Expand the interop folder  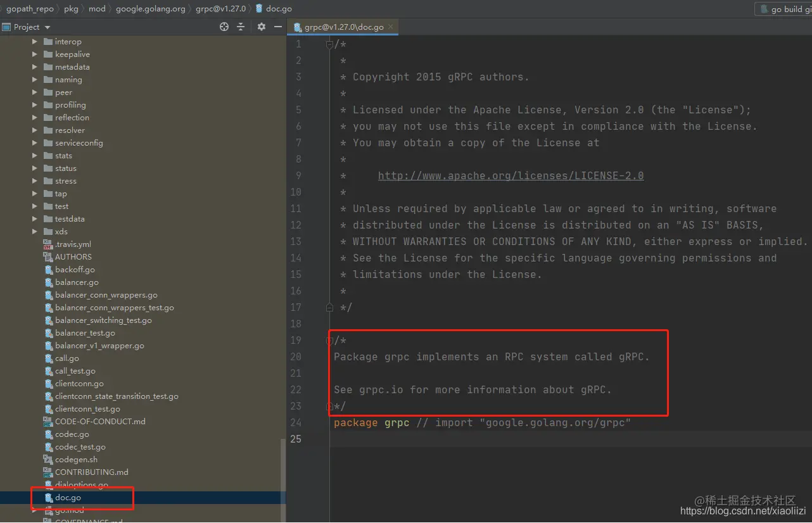pyautogui.click(x=35, y=42)
